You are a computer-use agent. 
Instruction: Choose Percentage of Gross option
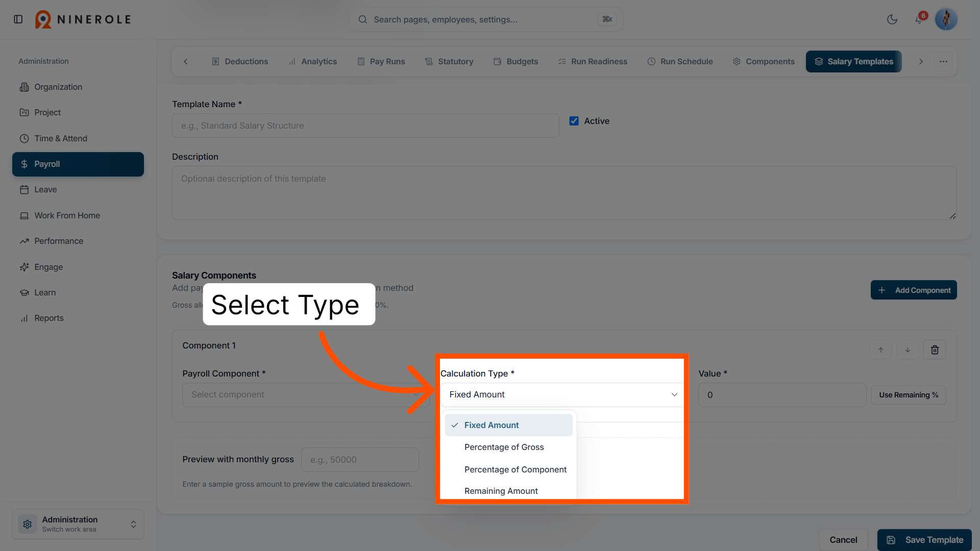click(509, 447)
